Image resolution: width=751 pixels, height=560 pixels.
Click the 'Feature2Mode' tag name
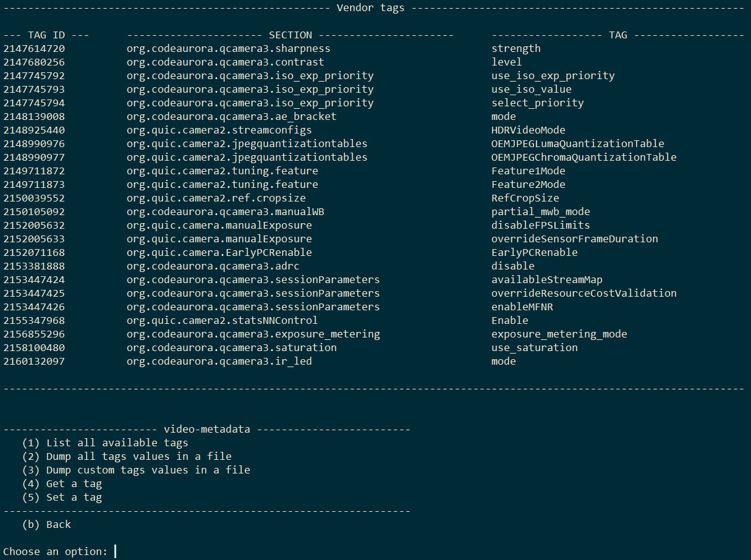point(528,184)
